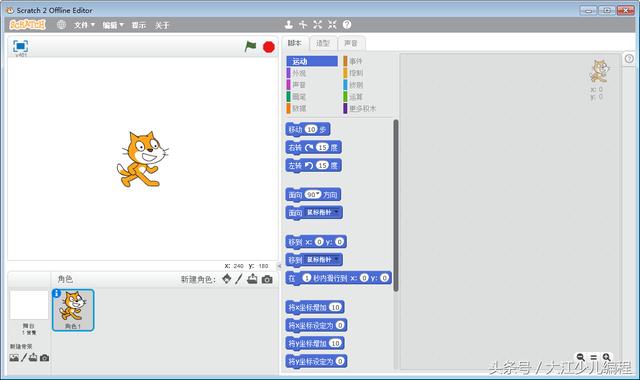Open the language globe menu
The height and width of the screenshot is (380, 640).
point(61,24)
